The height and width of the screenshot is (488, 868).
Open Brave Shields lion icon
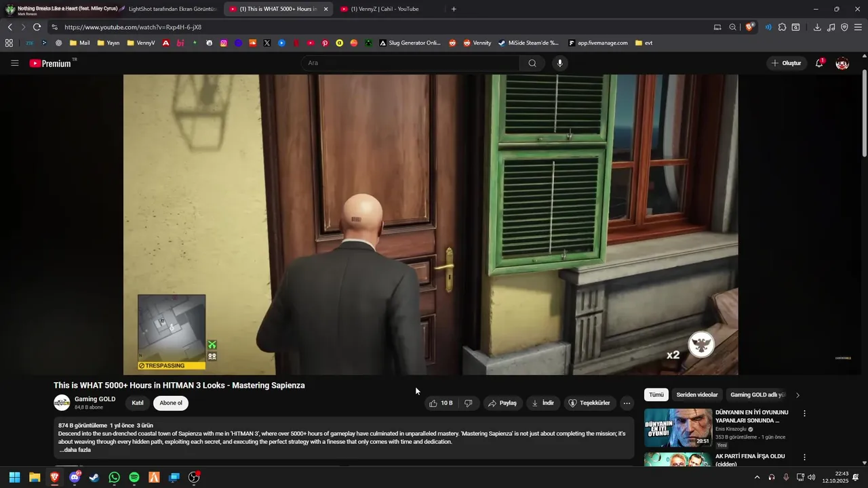tap(749, 27)
